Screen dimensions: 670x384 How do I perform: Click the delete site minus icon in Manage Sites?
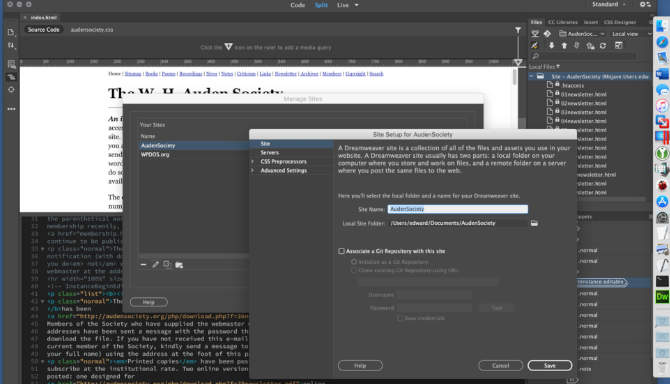143,265
